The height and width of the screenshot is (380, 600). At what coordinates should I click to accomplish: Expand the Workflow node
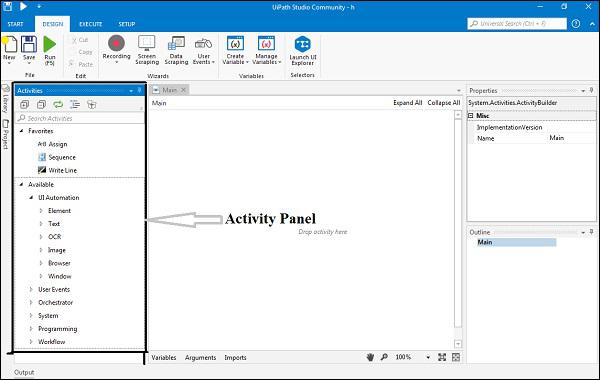click(x=31, y=342)
